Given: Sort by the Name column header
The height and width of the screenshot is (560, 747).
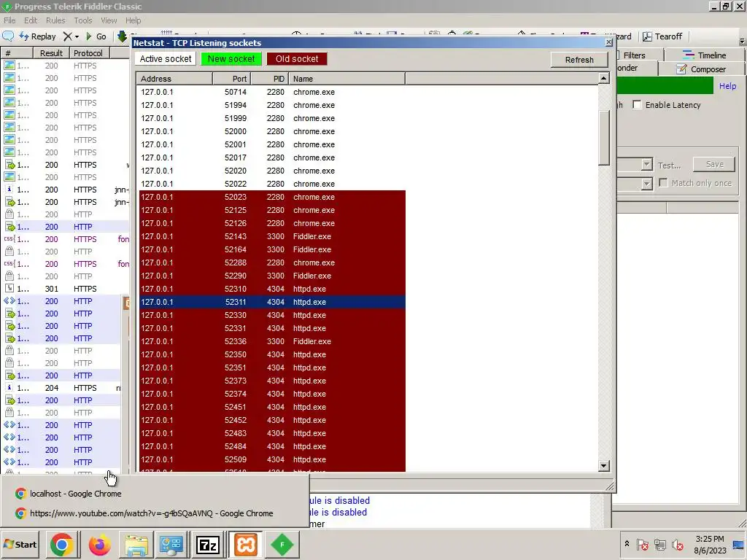Looking at the screenshot, I should [x=347, y=79].
